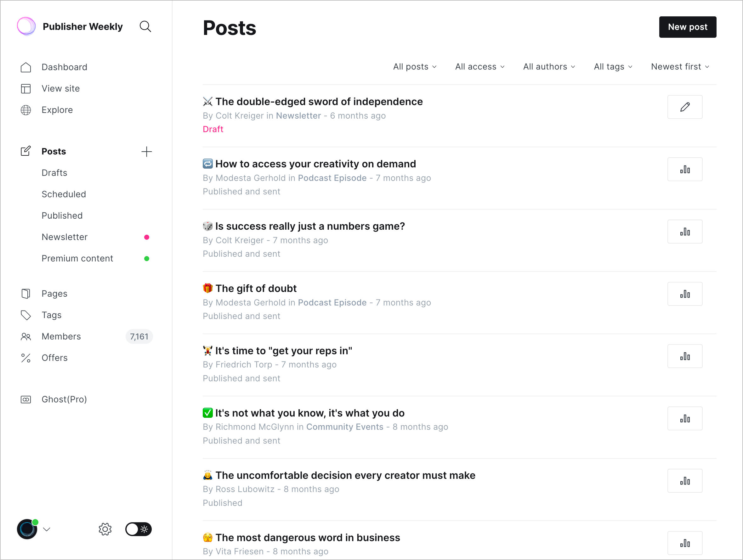Click the New post button
The width and height of the screenshot is (743, 560).
pyautogui.click(x=688, y=27)
